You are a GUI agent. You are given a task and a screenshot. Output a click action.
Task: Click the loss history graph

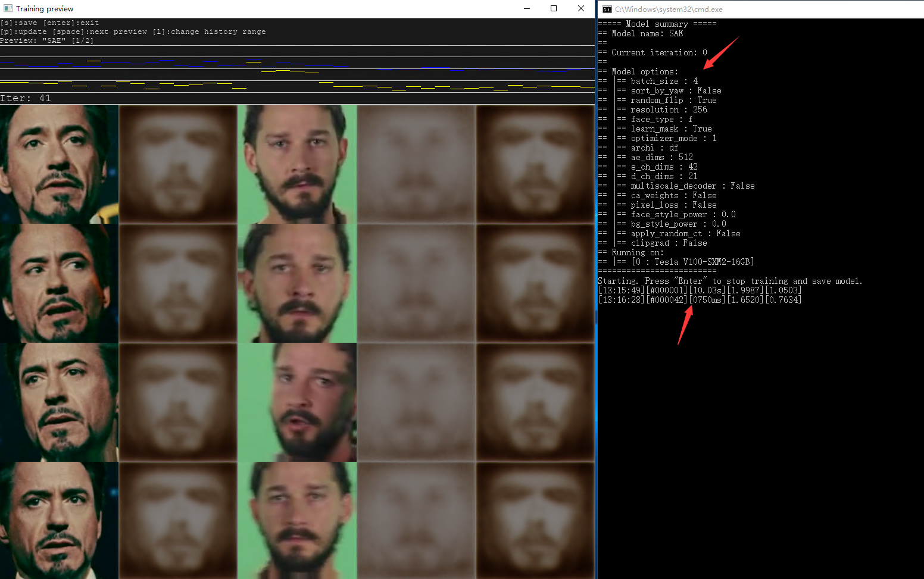(x=297, y=68)
